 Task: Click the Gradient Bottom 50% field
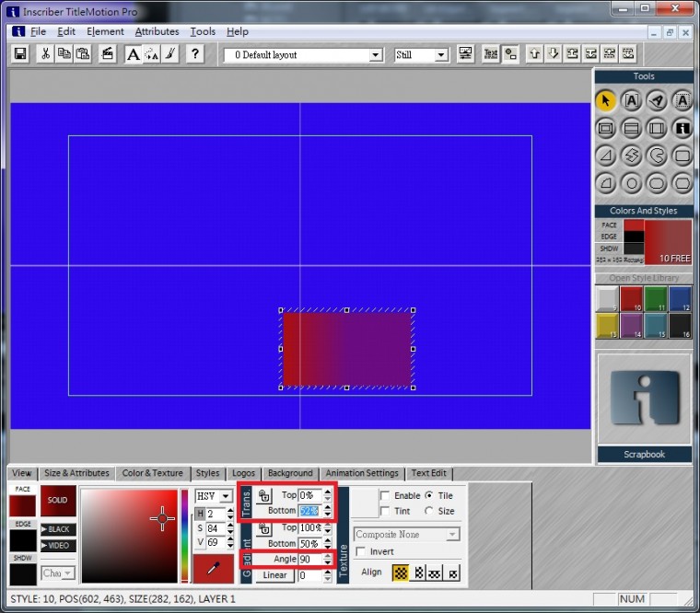pyautogui.click(x=310, y=543)
